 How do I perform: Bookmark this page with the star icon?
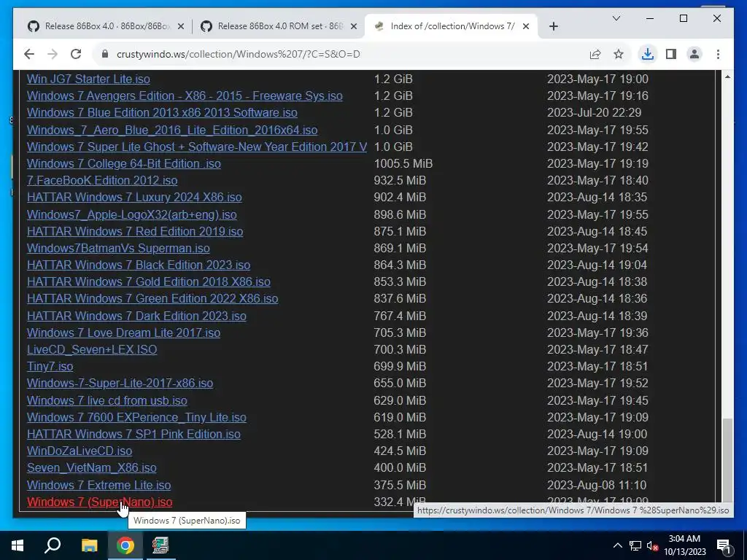pyautogui.click(x=619, y=54)
